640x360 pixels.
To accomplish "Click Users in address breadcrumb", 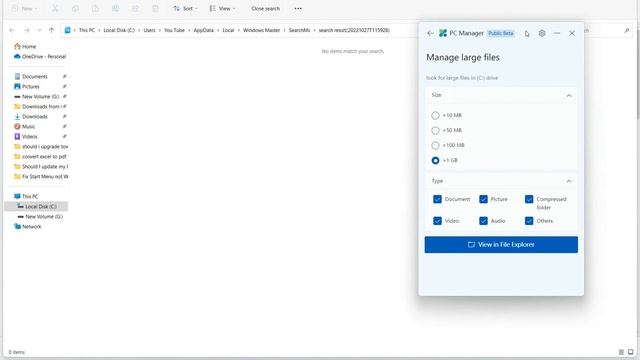I will coord(149,30).
